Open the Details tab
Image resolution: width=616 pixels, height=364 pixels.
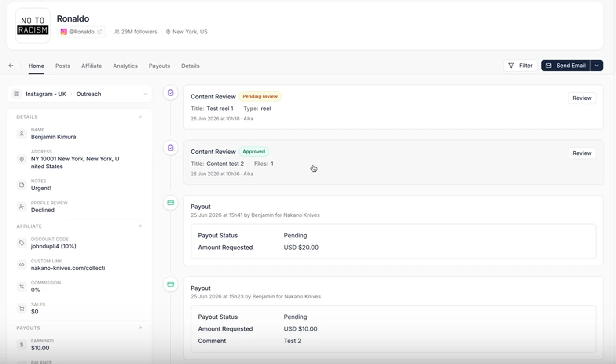tap(190, 66)
